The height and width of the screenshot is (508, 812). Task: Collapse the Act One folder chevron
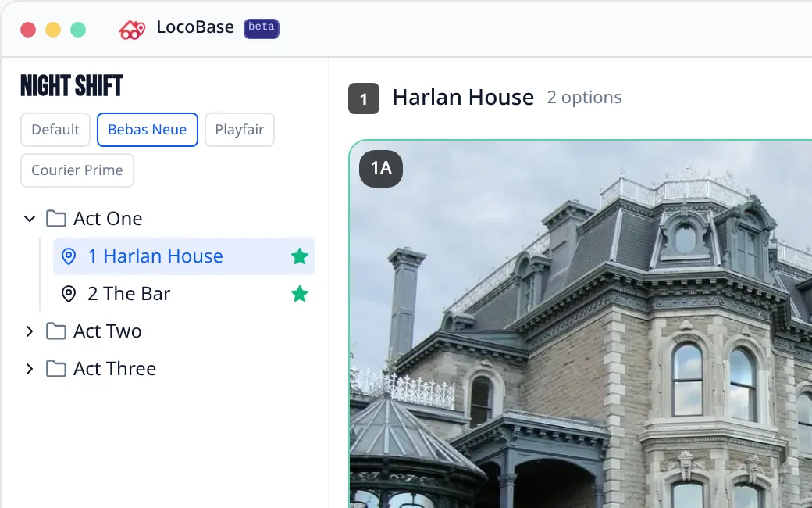point(30,219)
